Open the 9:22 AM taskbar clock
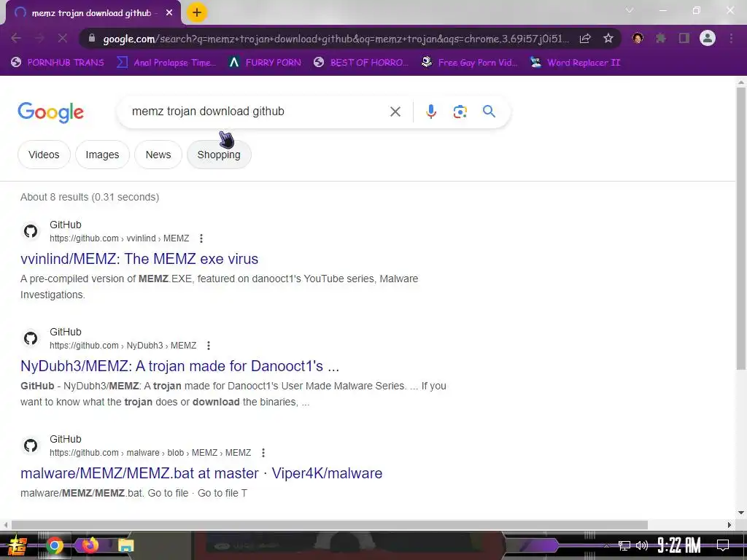The image size is (747, 560). pyautogui.click(x=678, y=545)
